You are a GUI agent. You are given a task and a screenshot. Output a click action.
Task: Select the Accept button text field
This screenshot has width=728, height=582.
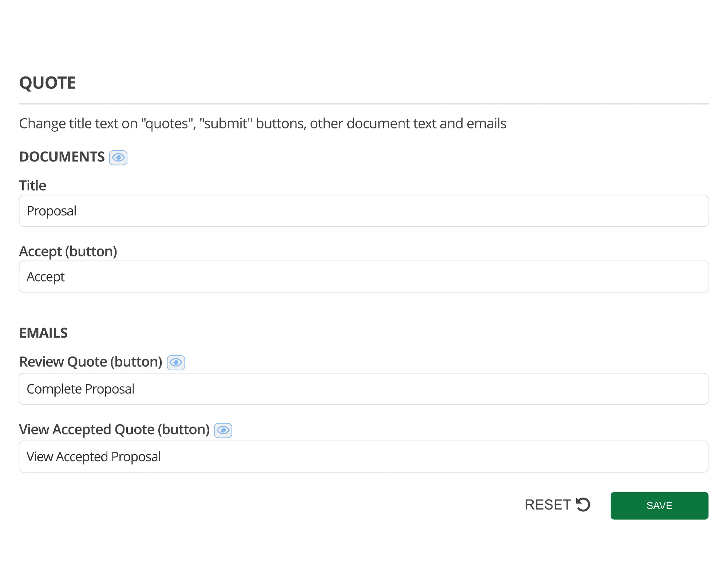click(x=364, y=276)
